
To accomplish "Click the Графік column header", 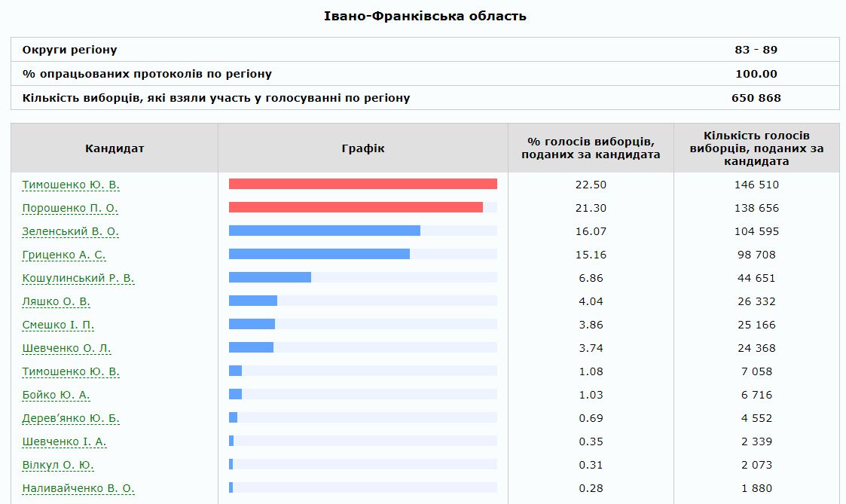I will (x=363, y=148).
